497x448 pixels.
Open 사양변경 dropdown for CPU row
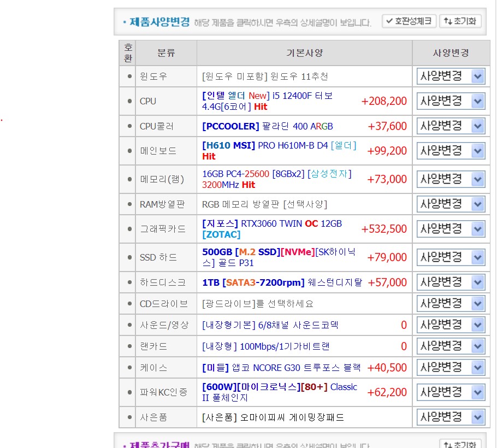[451, 102]
